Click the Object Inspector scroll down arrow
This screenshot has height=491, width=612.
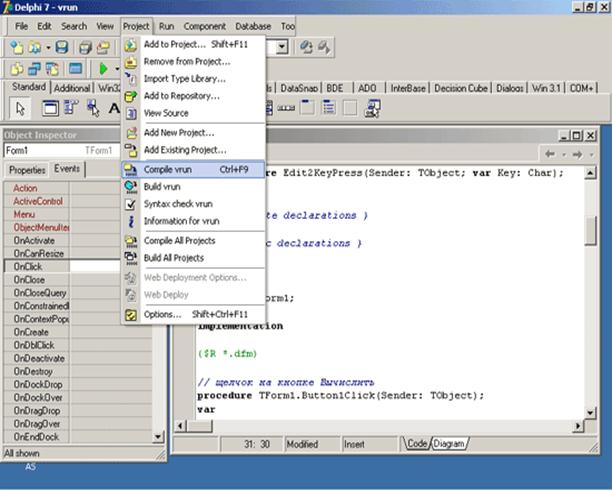[158, 436]
